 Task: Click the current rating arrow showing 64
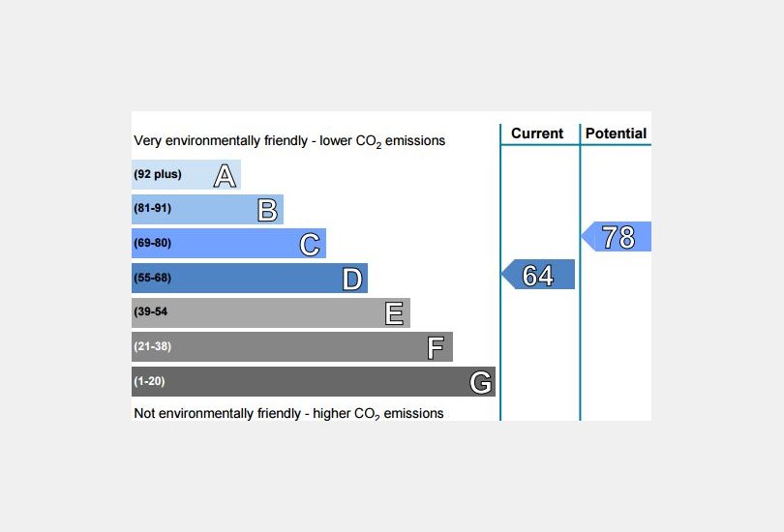[x=538, y=275]
